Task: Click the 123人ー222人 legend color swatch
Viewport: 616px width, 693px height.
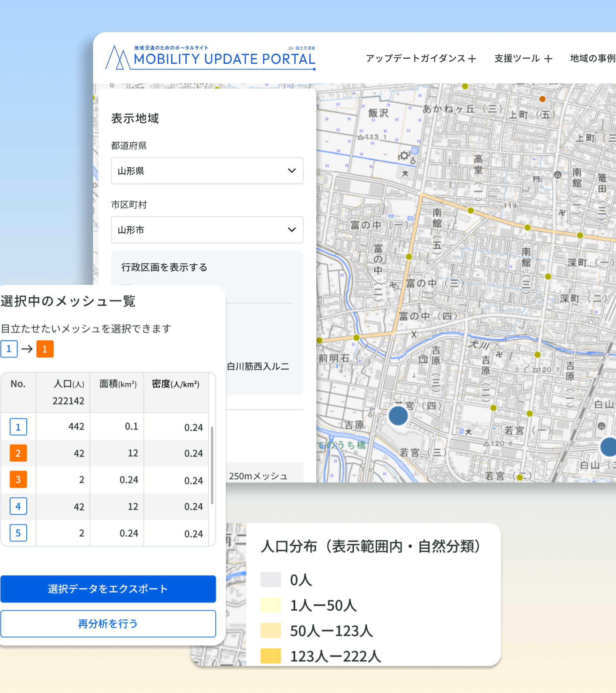Action: tap(270, 656)
